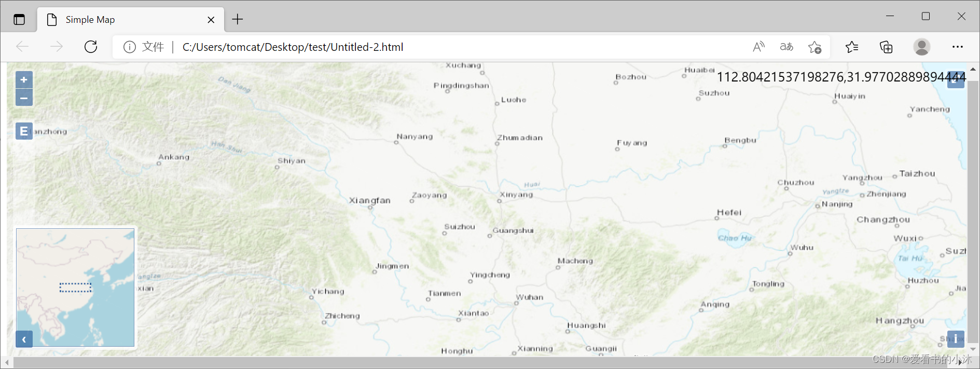Close the Simple Map tab
The width and height of the screenshot is (980, 369).
tap(211, 20)
